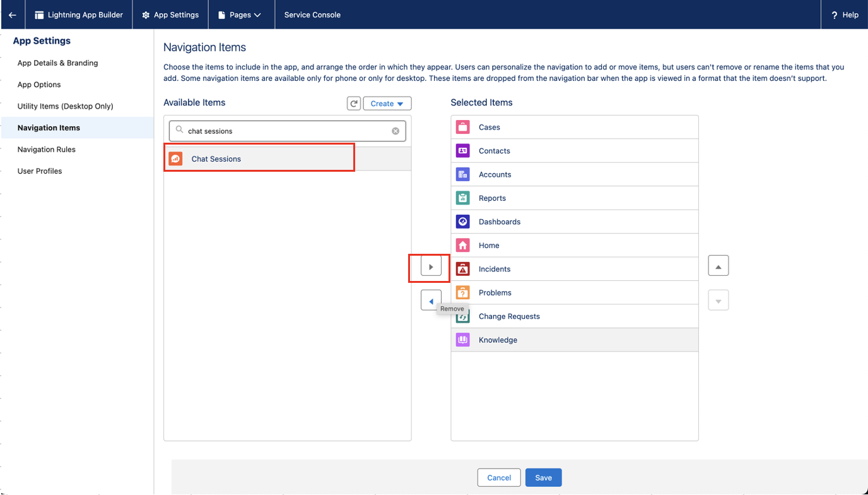Image resolution: width=868 pixels, height=495 pixels.
Task: Click the chat sessions search field
Action: 288,131
